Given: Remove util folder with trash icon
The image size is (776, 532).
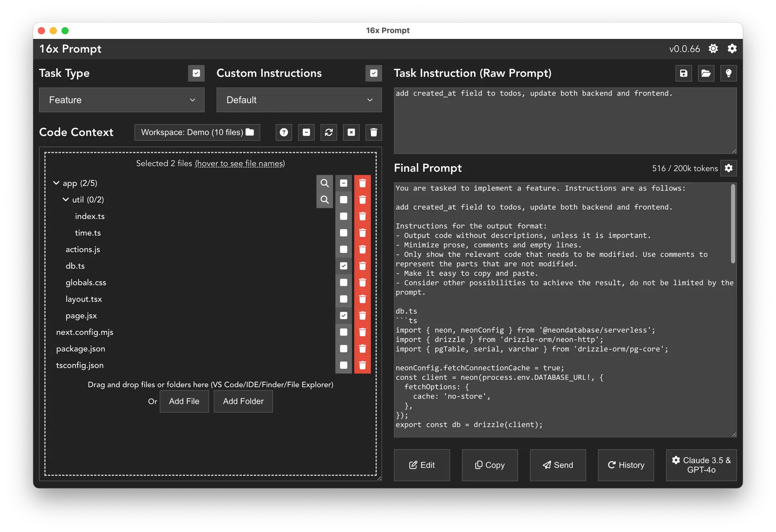Looking at the screenshot, I should coord(363,200).
